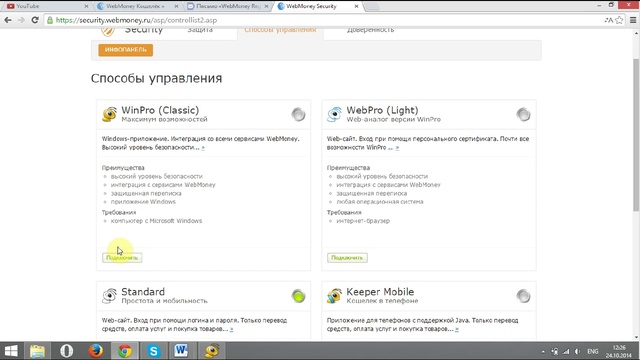Click the network signal tray icon
Screen dimensions: 640x360
point(566,351)
